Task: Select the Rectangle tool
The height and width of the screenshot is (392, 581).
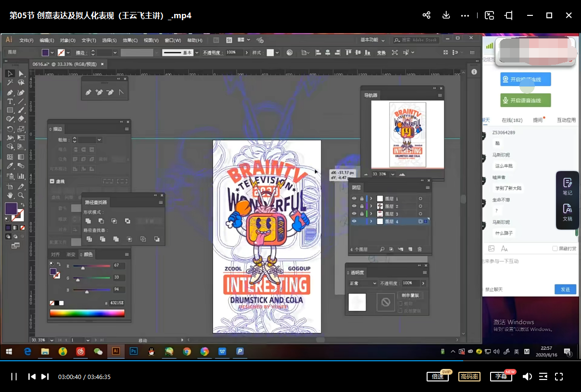Action: (x=10, y=110)
